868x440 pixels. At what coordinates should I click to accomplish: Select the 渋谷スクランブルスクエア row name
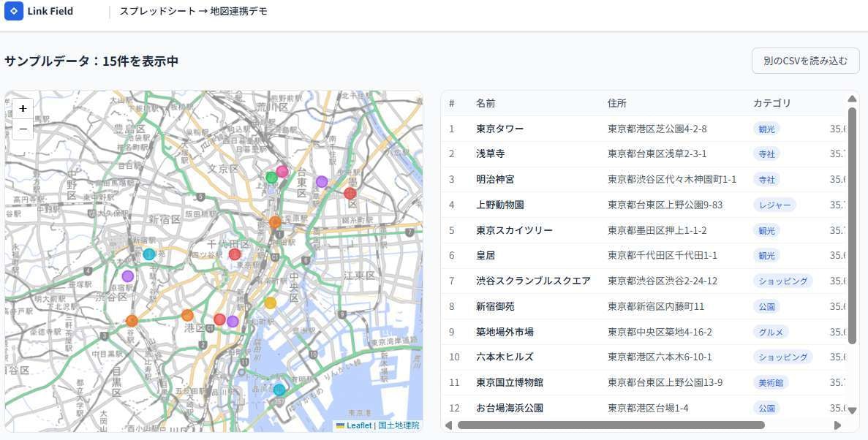point(533,281)
